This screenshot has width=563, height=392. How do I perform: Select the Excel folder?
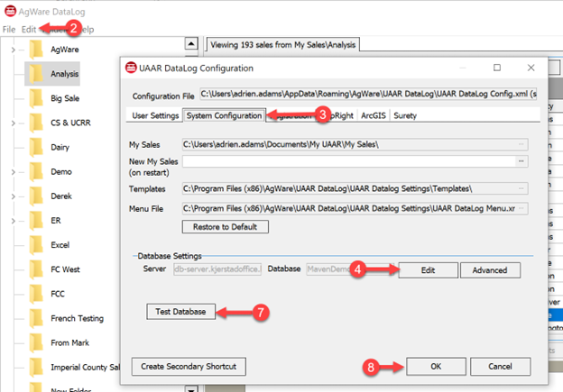(x=60, y=245)
